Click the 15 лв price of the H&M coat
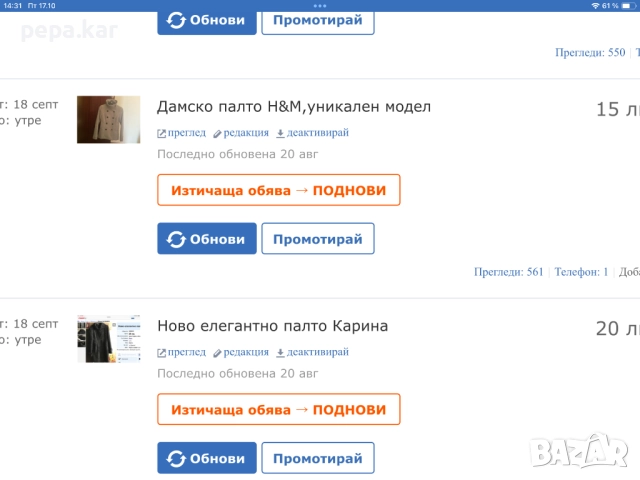 point(618,109)
